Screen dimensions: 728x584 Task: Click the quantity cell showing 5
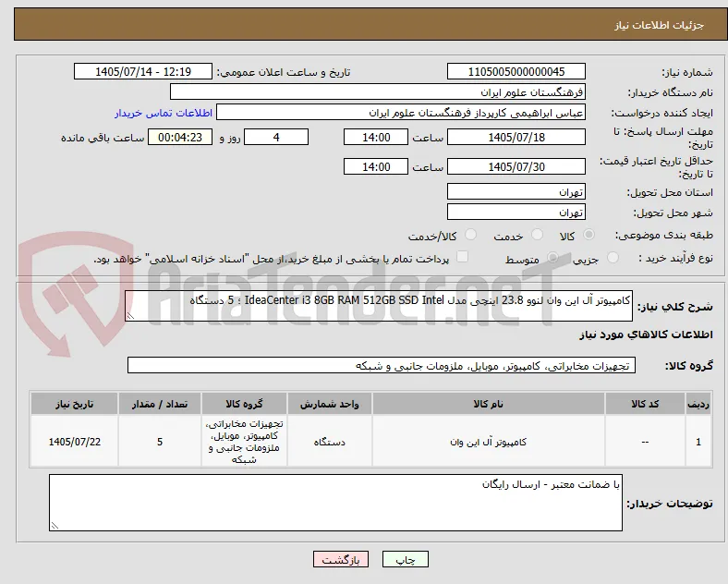(160, 442)
